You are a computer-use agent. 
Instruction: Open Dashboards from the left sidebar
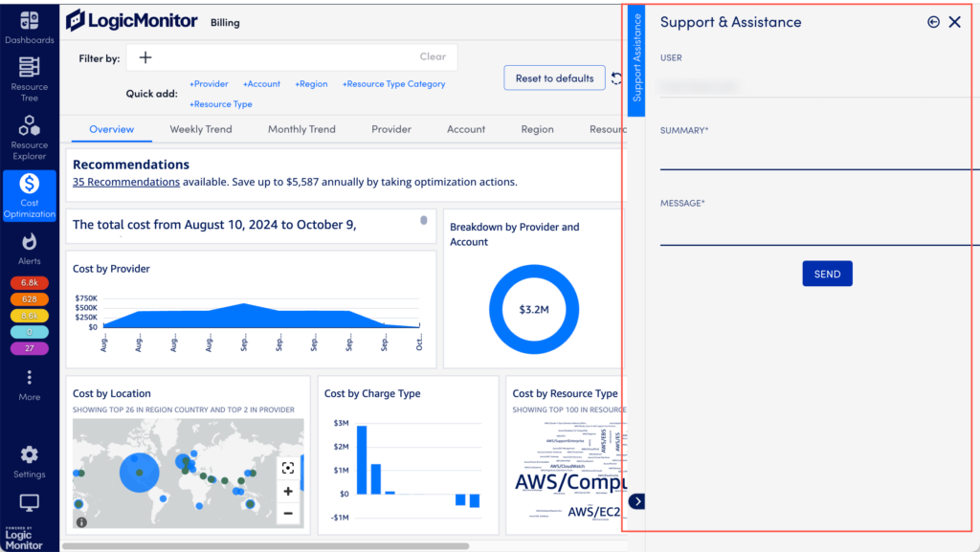[29, 23]
